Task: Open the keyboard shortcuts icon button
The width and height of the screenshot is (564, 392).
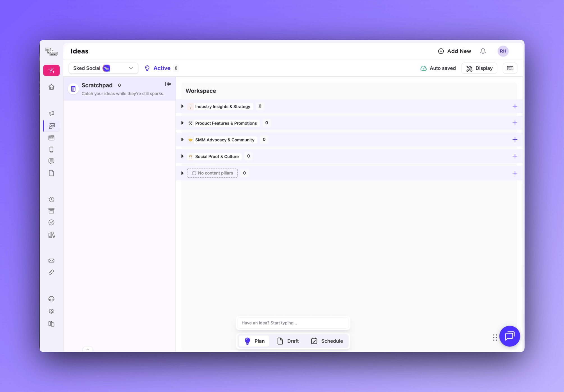Action: click(x=510, y=68)
